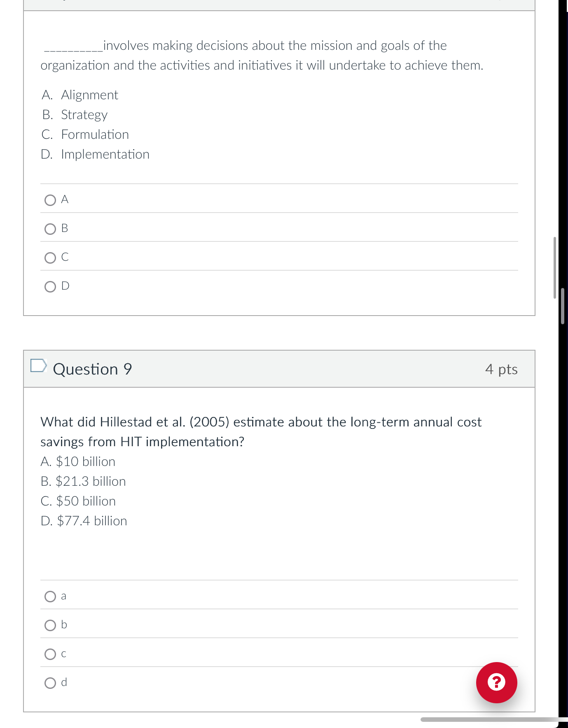Select answer b for $21.3 billion

click(49, 625)
